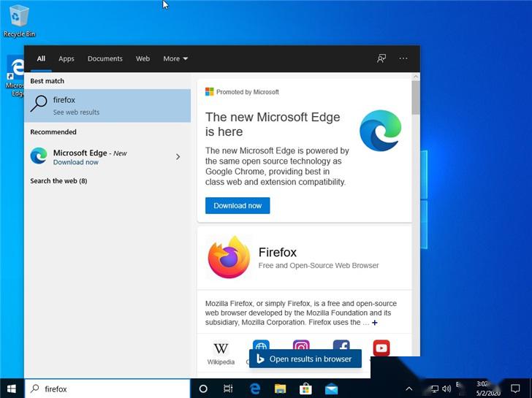Viewport: 532px width, 398px height.
Task: Open the official website globe icon
Action: tap(261, 345)
